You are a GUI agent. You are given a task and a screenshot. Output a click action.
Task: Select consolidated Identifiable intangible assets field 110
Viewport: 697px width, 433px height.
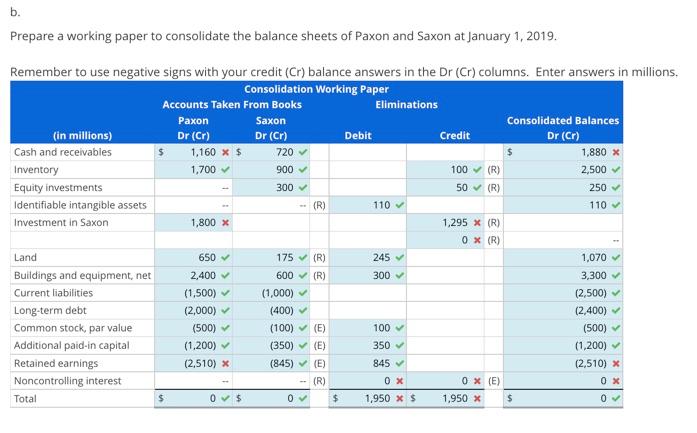563,205
